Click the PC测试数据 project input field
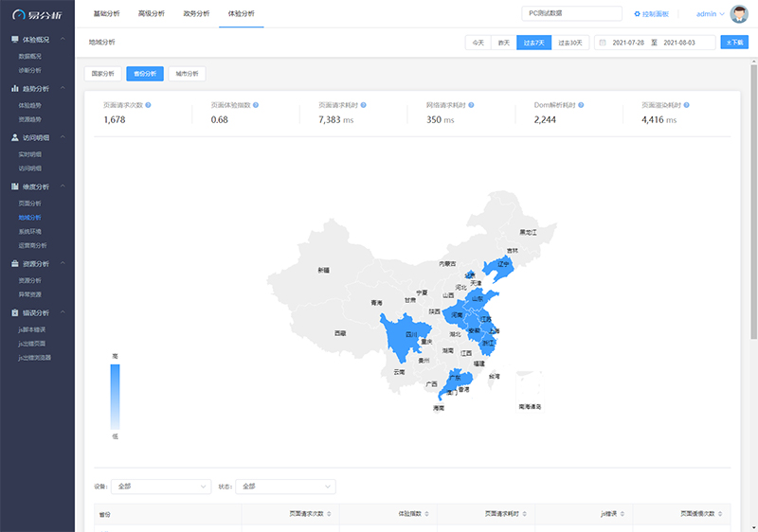The height and width of the screenshot is (532, 758). click(x=571, y=14)
